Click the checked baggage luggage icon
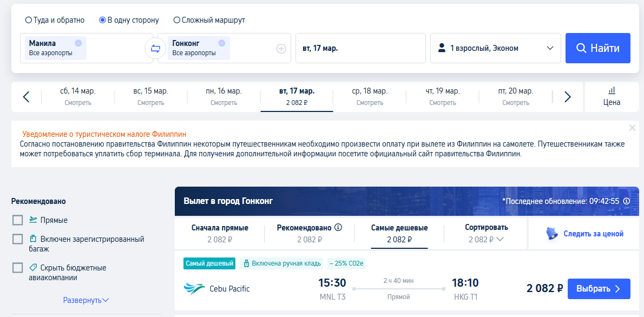Image resolution: width=644 pixels, height=317 pixels. tap(33, 239)
